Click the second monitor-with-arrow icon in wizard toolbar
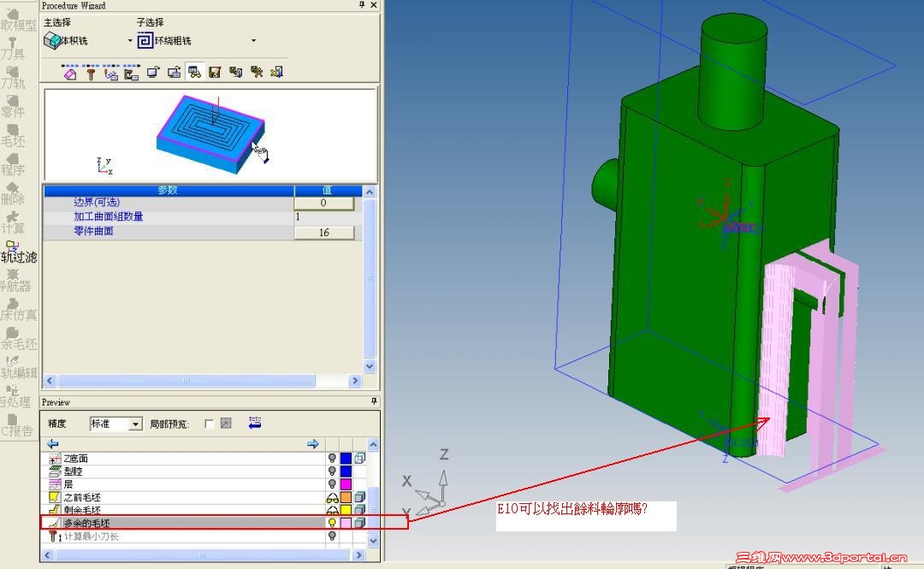The height and width of the screenshot is (569, 924). point(174,72)
